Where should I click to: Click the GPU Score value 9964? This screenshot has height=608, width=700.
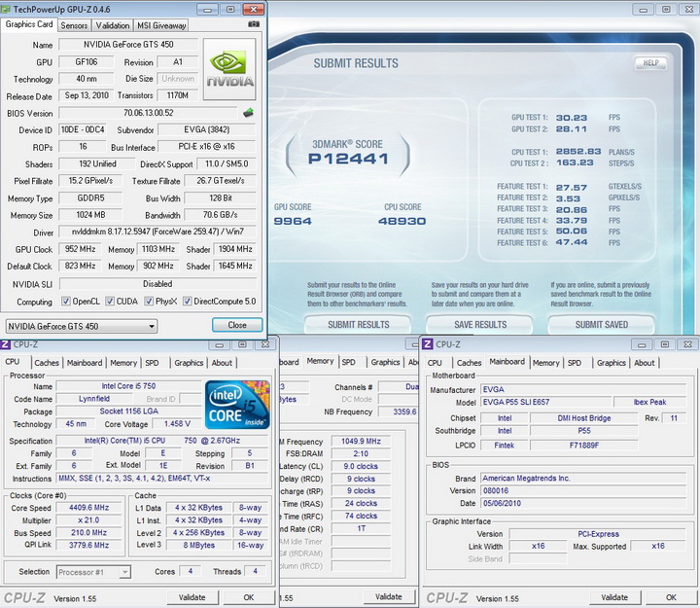click(x=293, y=221)
